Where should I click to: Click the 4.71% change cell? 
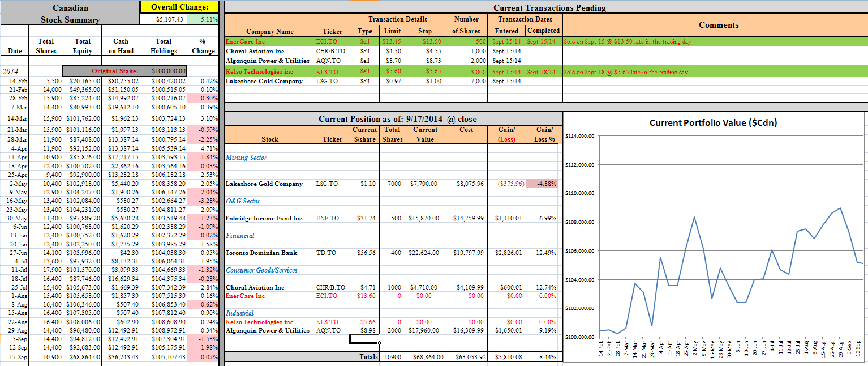click(204, 148)
